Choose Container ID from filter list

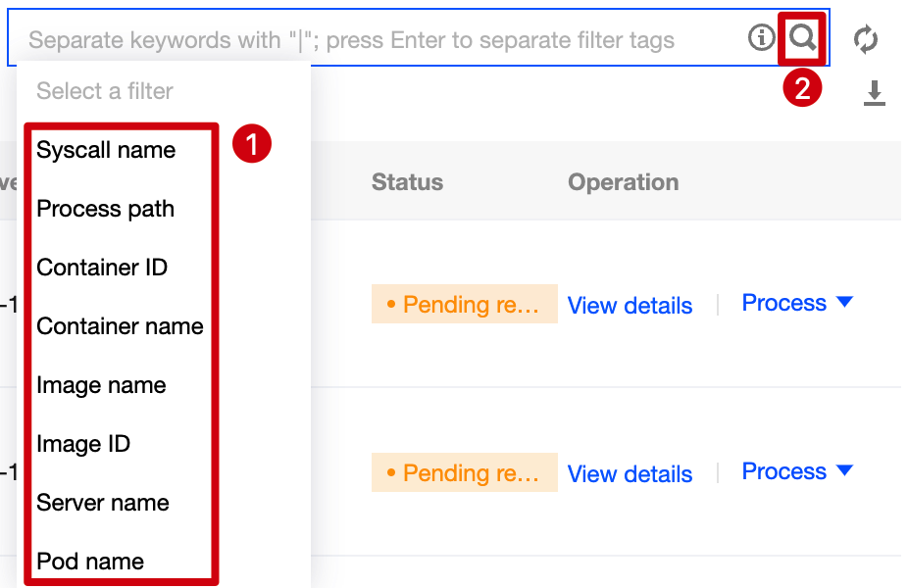[102, 268]
